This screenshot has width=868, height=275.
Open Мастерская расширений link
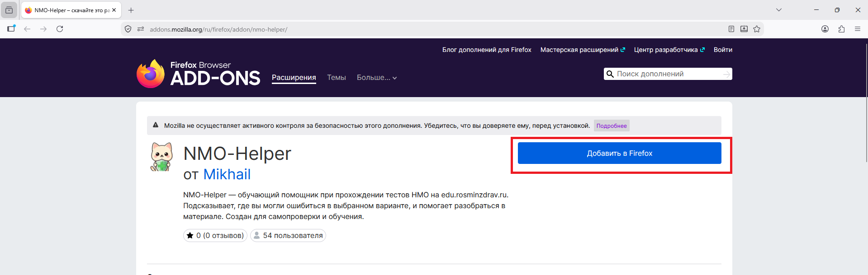click(583, 50)
